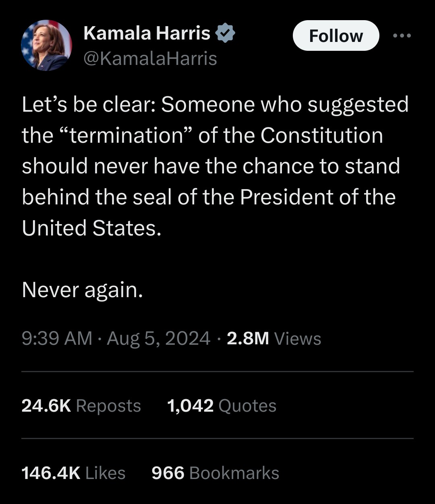Open the 1,042 Quotes list
Viewport: 435px width, 504px height.
click(222, 406)
